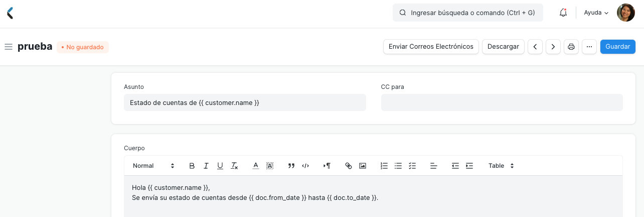Apply bold formatting in editor

click(192, 166)
